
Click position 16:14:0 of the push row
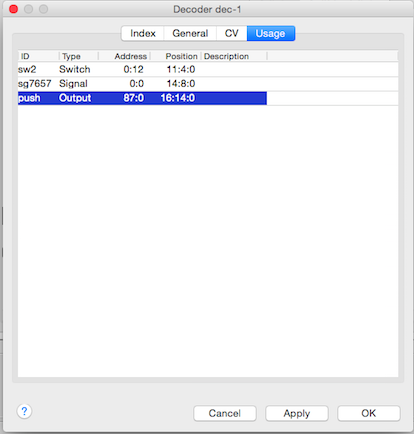[178, 98]
